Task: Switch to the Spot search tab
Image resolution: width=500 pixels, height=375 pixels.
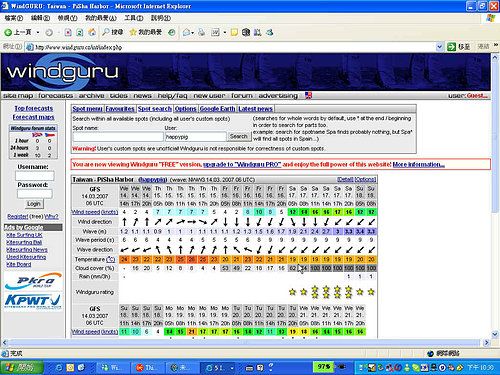Action: (155, 109)
